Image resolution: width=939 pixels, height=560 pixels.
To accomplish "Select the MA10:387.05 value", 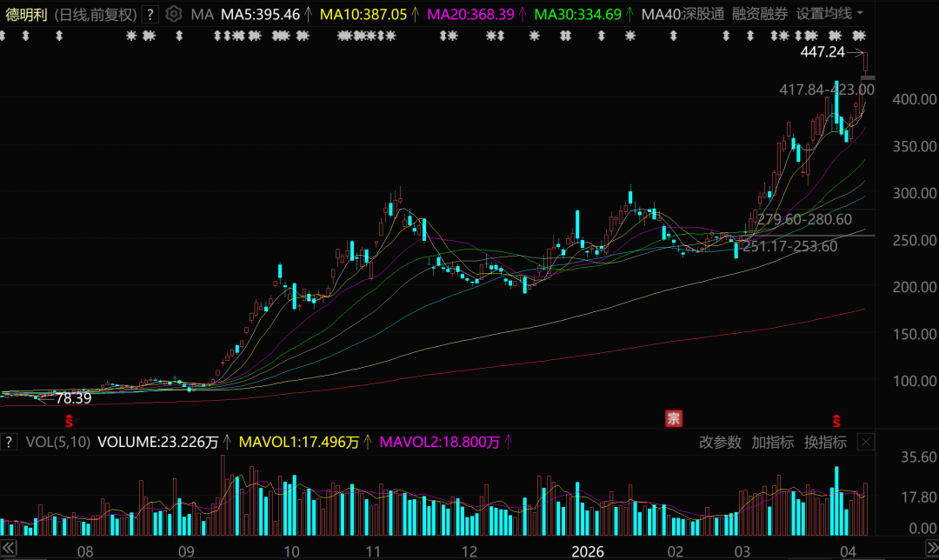I will coord(363,15).
